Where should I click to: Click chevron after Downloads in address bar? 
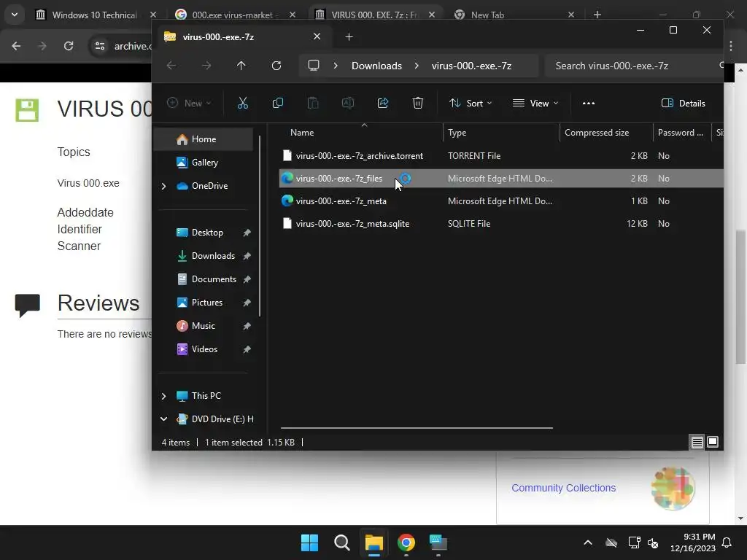click(417, 66)
